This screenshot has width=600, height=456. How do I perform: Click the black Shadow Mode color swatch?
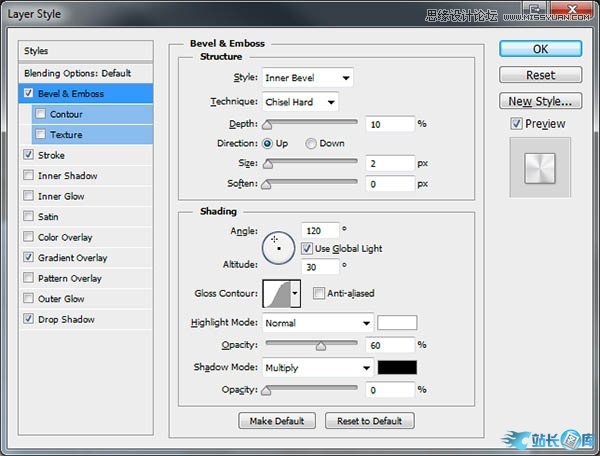click(397, 367)
